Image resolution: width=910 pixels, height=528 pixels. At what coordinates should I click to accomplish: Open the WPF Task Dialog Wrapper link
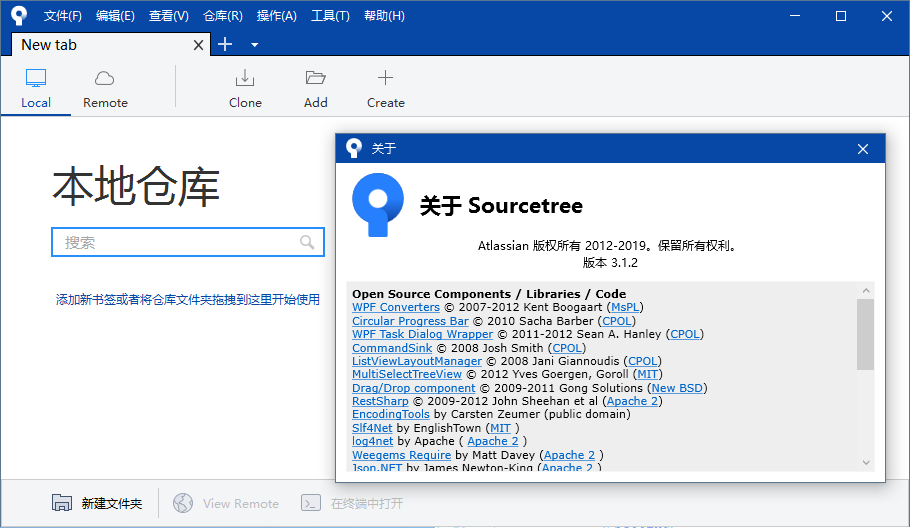pyautogui.click(x=422, y=334)
